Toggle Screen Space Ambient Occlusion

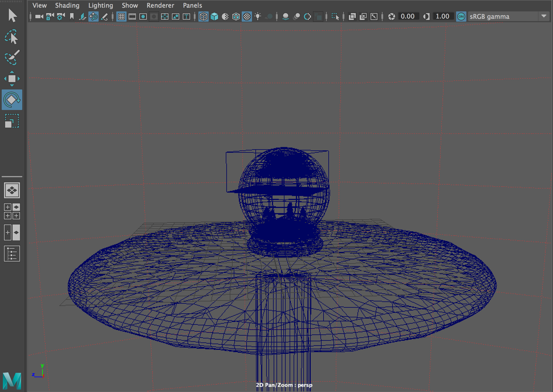286,17
